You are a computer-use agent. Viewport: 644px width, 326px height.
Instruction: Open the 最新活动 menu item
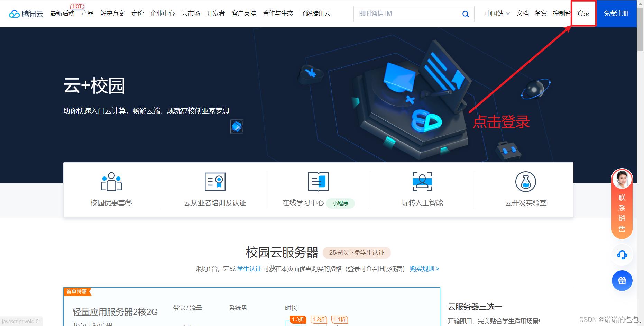coord(62,13)
